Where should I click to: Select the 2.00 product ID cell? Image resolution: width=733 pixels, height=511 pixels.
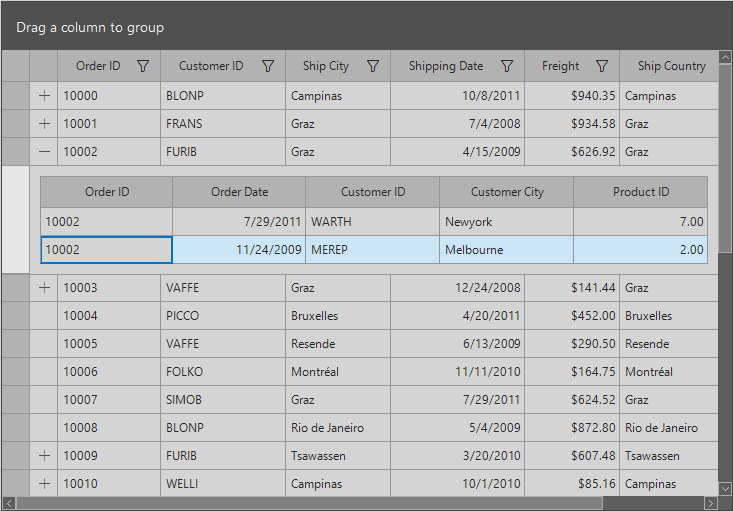(641, 250)
